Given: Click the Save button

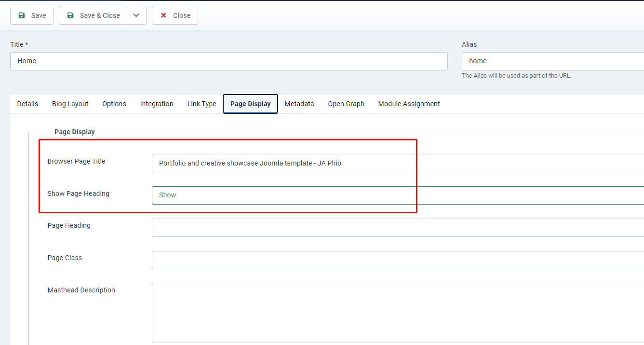Looking at the screenshot, I should 32,15.
